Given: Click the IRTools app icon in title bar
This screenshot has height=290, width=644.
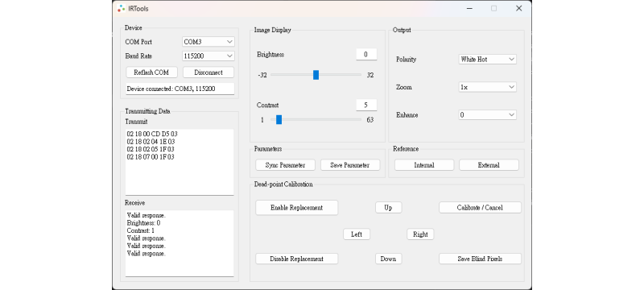Looking at the screenshot, I should [x=122, y=8].
